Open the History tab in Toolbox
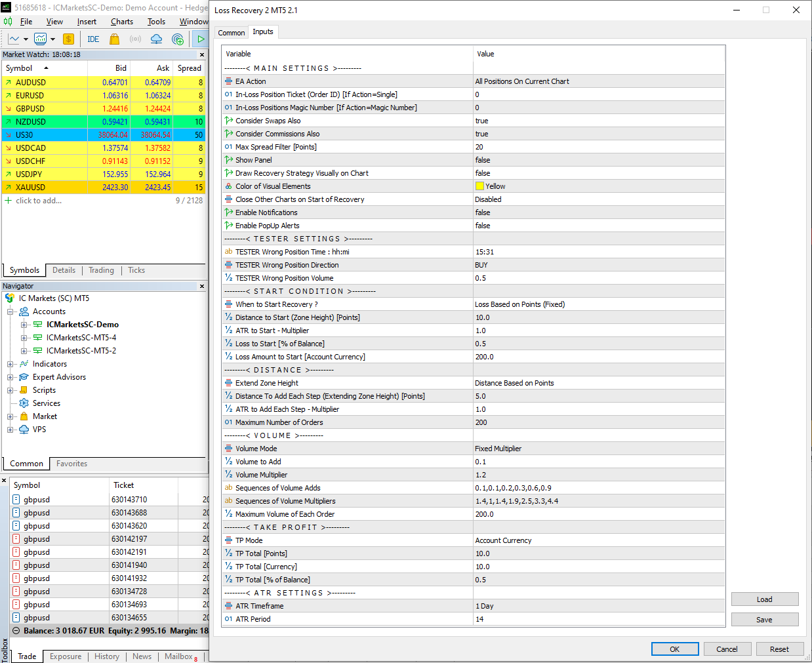Image resolution: width=812 pixels, height=663 pixels. (x=107, y=656)
